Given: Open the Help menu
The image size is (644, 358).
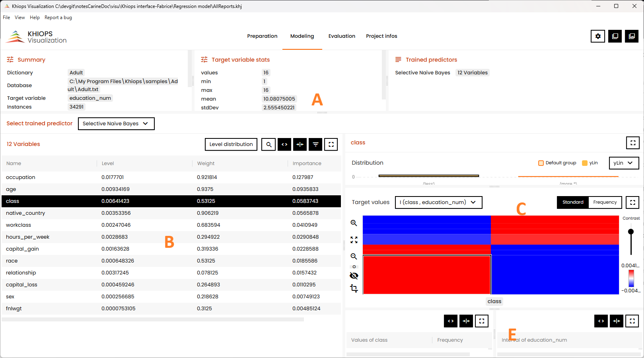Looking at the screenshot, I should tap(35, 18).
